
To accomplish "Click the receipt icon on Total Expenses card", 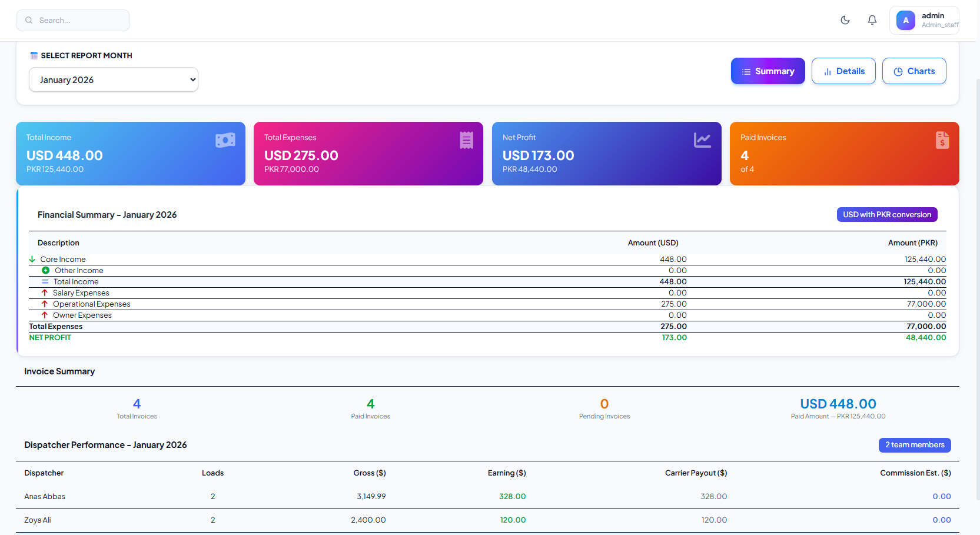I will click(x=466, y=140).
